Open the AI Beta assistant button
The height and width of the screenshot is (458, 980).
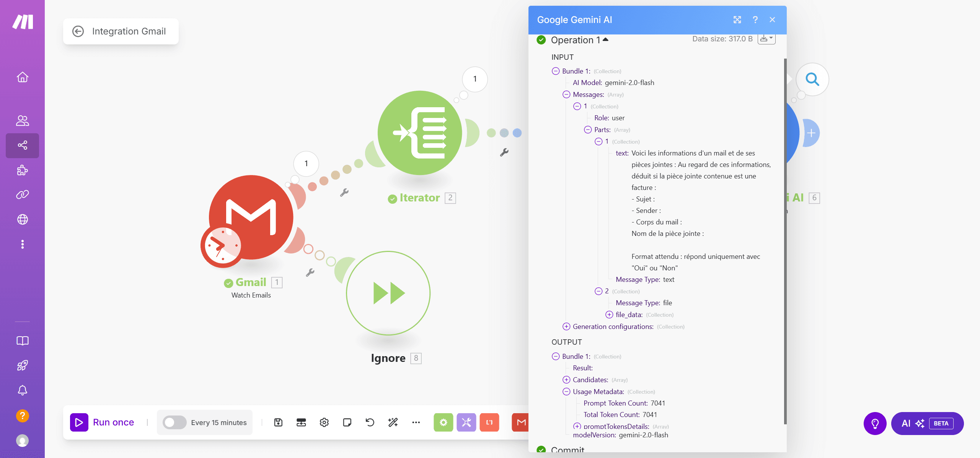click(x=928, y=424)
